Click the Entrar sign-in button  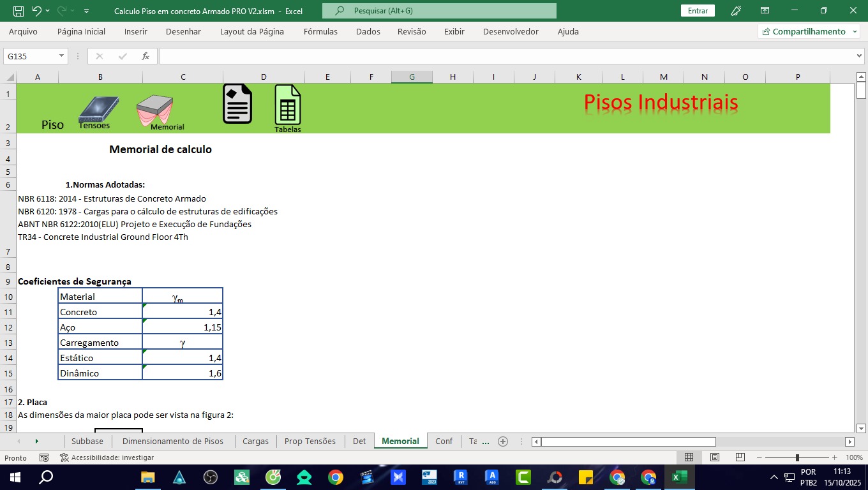tap(698, 11)
